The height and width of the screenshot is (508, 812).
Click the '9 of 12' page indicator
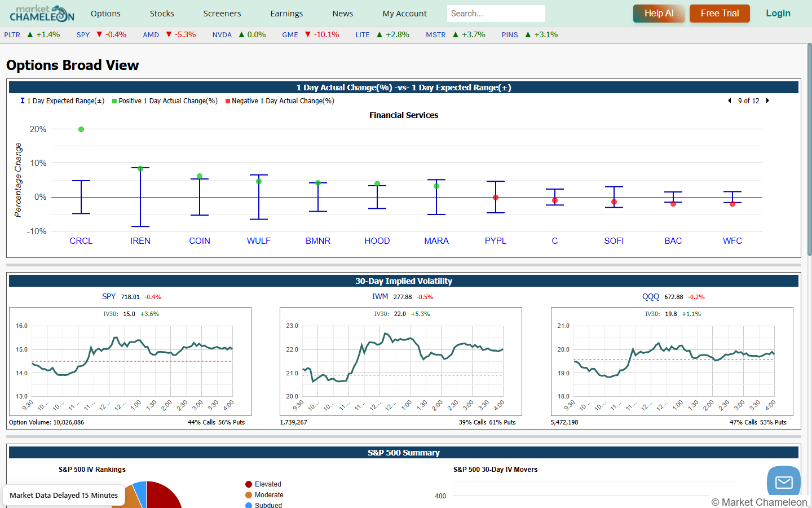[749, 101]
